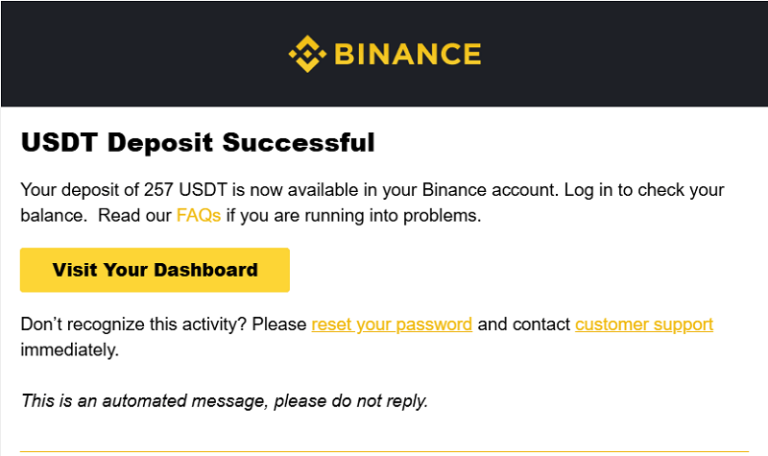
Task: Click the yellow horizontal divider line
Action: coord(384,452)
